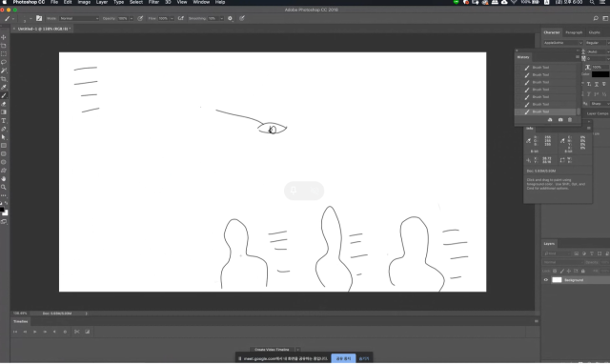Open the Flow dropdown arrow
610x364 pixels.
[172, 18]
